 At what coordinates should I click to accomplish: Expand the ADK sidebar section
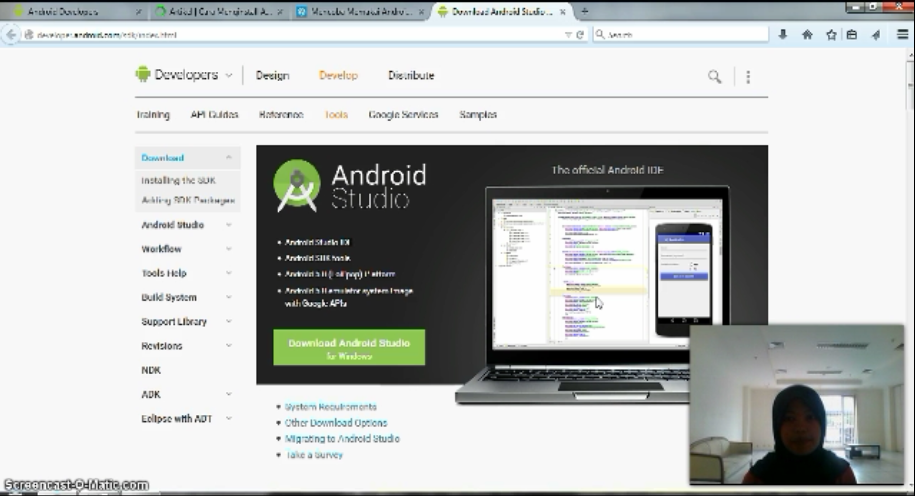pos(229,394)
